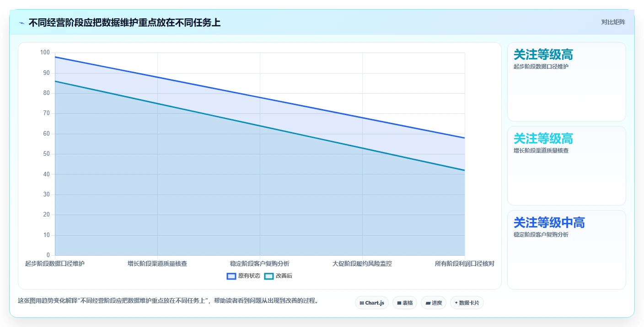
Task: Click the description text below the chart
Action: (x=168, y=301)
